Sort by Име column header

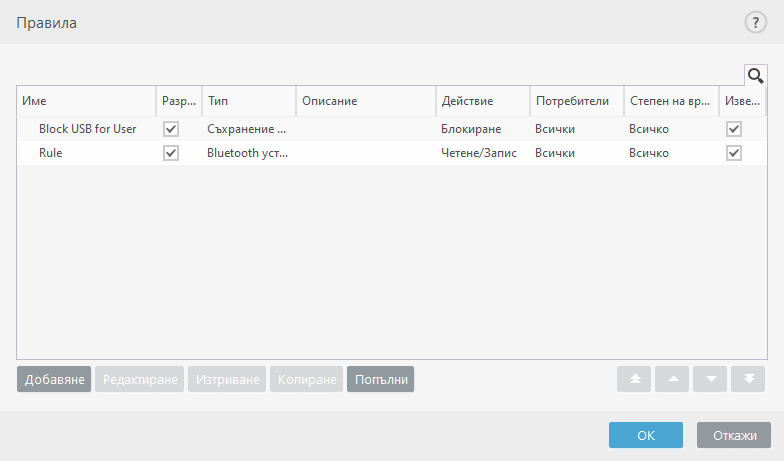[86, 101]
